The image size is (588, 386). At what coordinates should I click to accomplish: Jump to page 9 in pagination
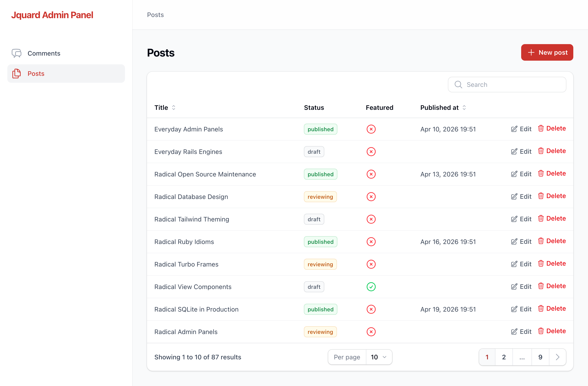point(540,357)
